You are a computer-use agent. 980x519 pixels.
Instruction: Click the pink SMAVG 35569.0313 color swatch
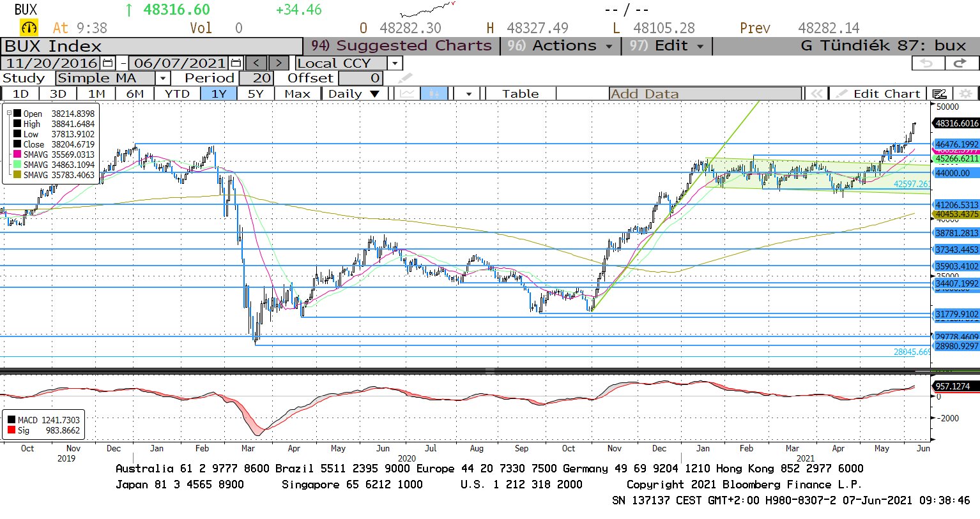[x=17, y=154]
